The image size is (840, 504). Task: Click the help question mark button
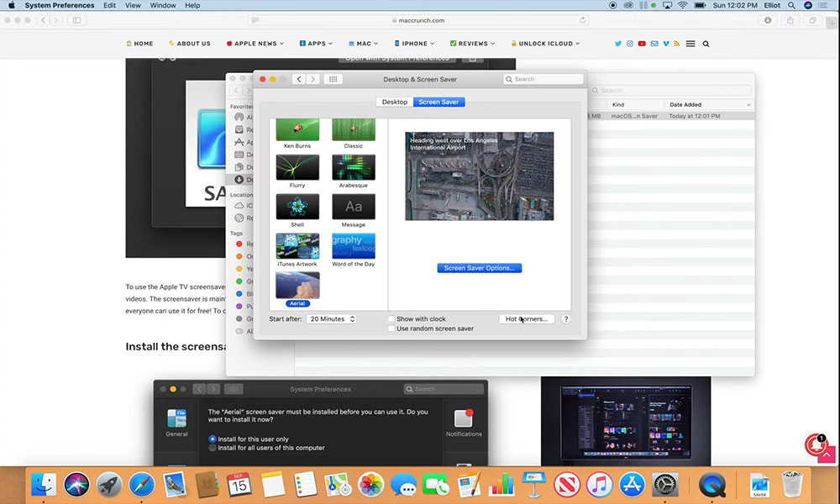pyautogui.click(x=565, y=318)
